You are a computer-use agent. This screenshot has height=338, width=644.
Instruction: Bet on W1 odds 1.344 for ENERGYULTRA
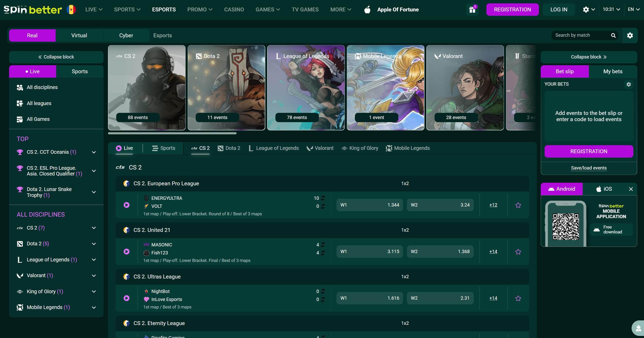tap(370, 205)
